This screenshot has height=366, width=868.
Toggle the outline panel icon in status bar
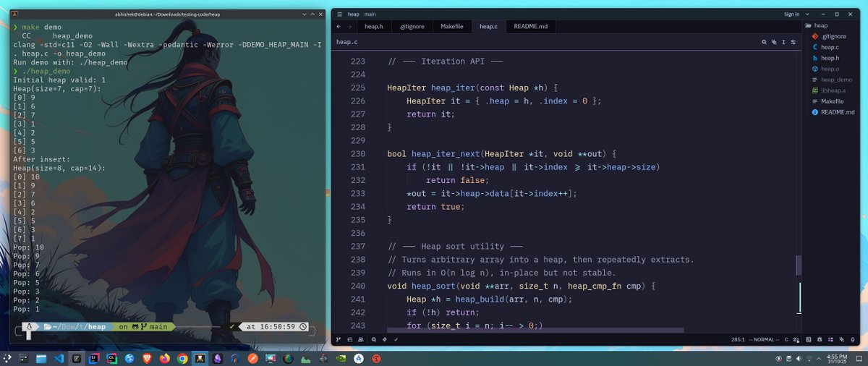[350, 339]
